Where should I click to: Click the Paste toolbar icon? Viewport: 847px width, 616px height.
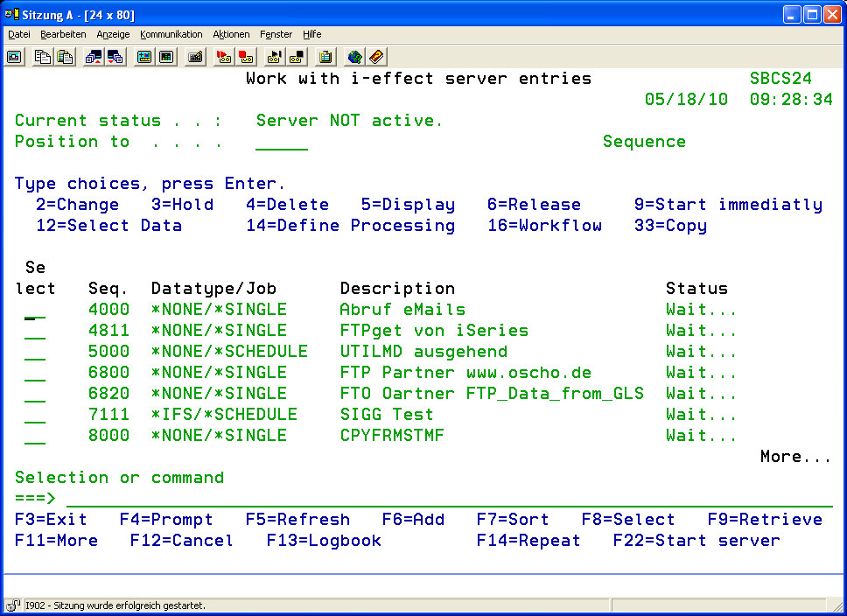[65, 57]
